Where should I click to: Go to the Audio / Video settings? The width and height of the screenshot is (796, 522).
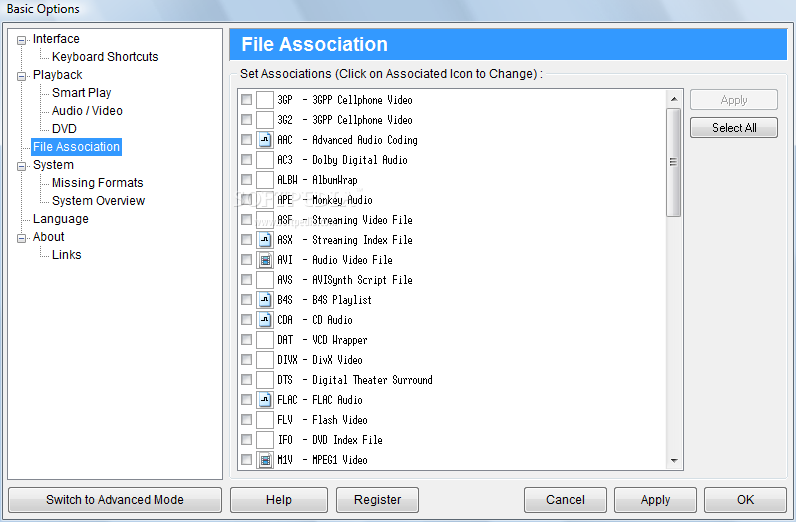coord(87,111)
